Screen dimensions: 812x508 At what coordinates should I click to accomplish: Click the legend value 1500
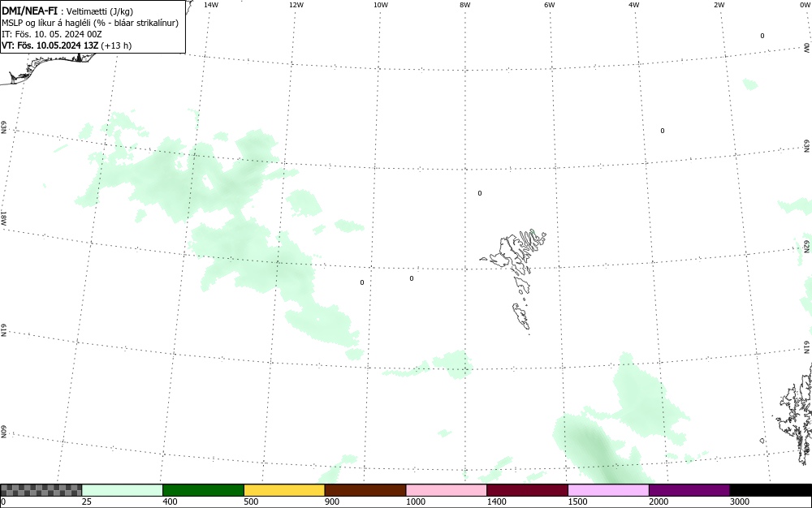[577, 502]
